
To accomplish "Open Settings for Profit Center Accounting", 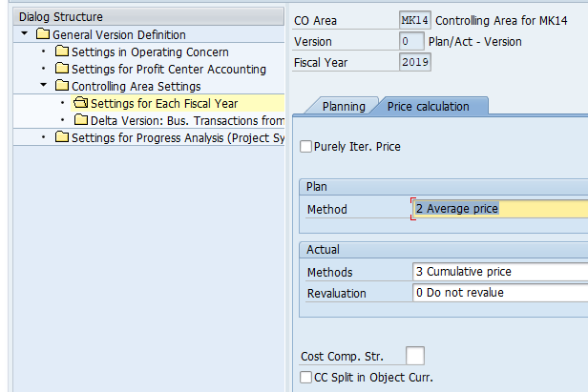I will click(x=168, y=69).
